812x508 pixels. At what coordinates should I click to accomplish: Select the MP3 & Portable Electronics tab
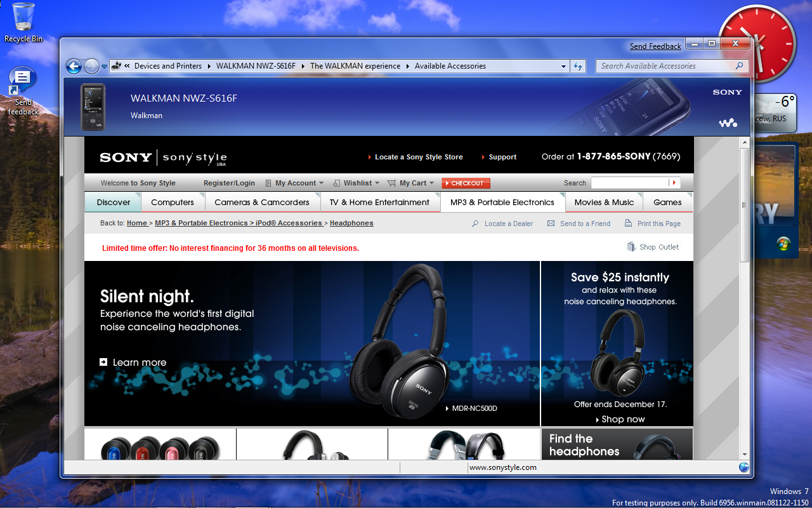point(502,202)
